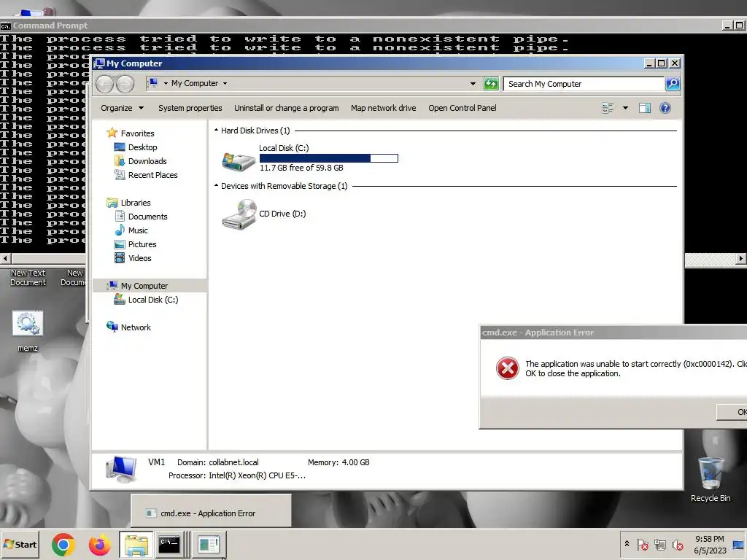The image size is (747, 560).
Task: Open the breadcrumb root dropdown arrow before My Computer
Action: pyautogui.click(x=166, y=83)
